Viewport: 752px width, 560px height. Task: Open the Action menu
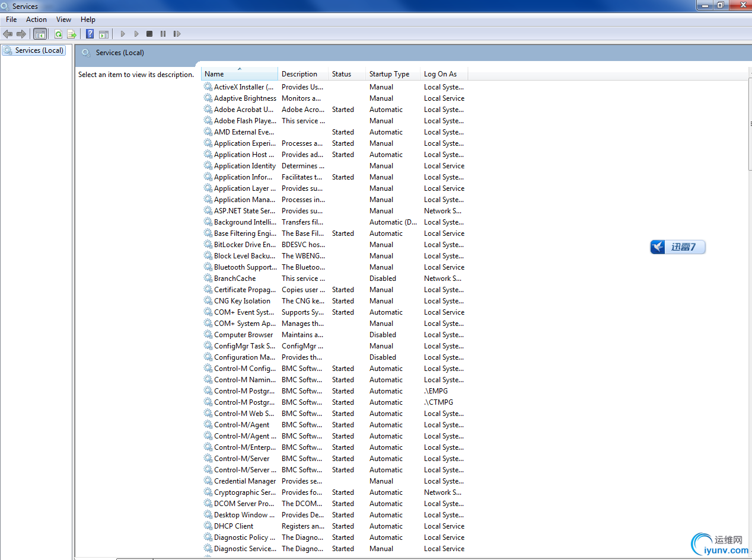(x=36, y=20)
